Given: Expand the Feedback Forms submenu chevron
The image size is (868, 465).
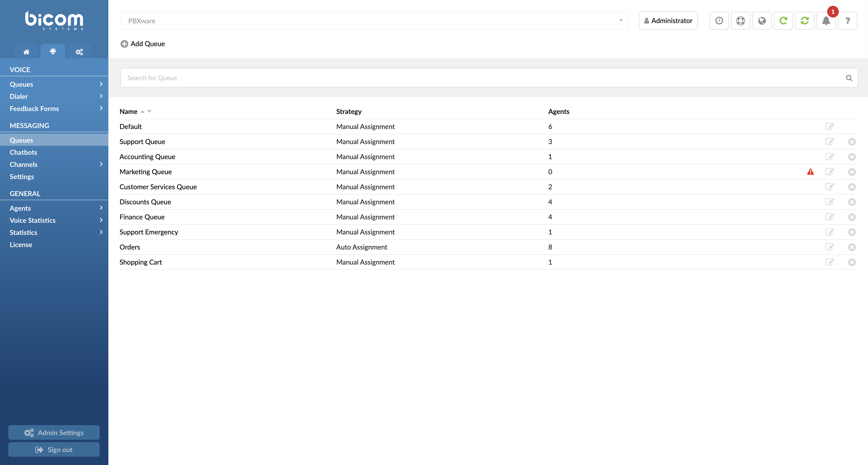Looking at the screenshot, I should [101, 108].
